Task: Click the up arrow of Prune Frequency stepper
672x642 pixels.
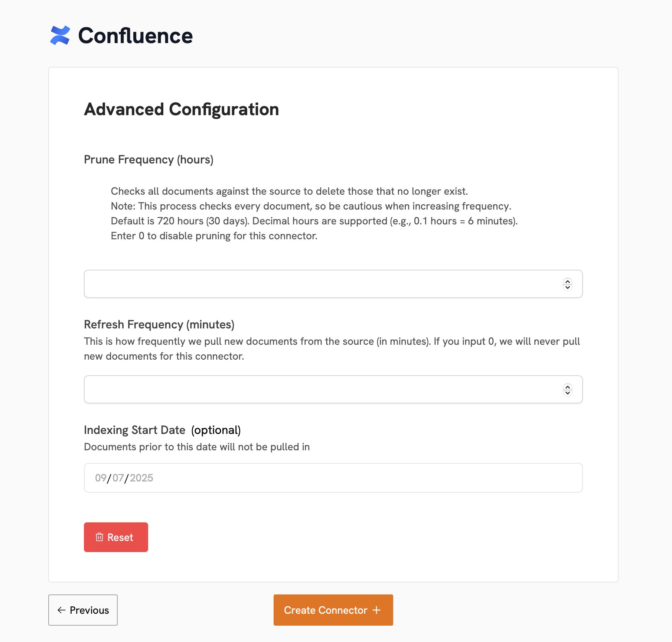Action: [x=568, y=282]
